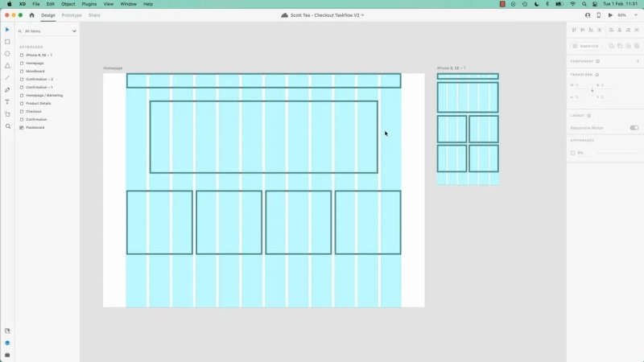Select the Checkout artboard layer
This screenshot has height=362, width=644.
(33, 111)
